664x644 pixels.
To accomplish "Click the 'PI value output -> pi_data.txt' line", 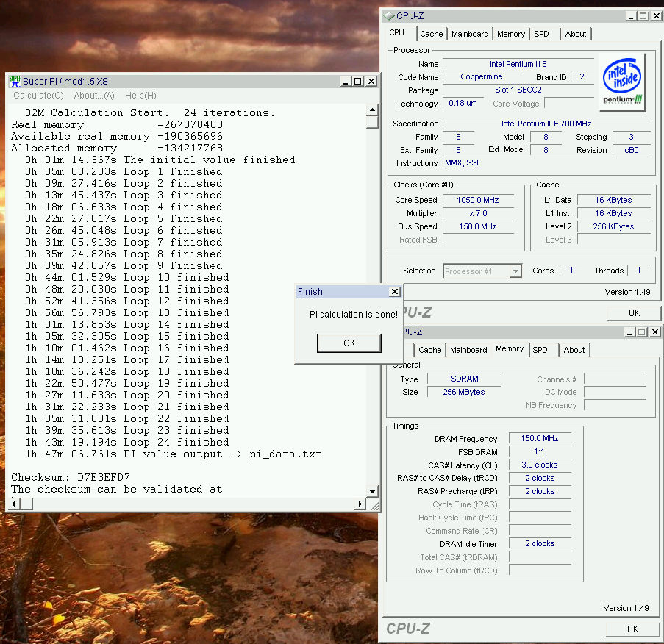I will point(174,454).
